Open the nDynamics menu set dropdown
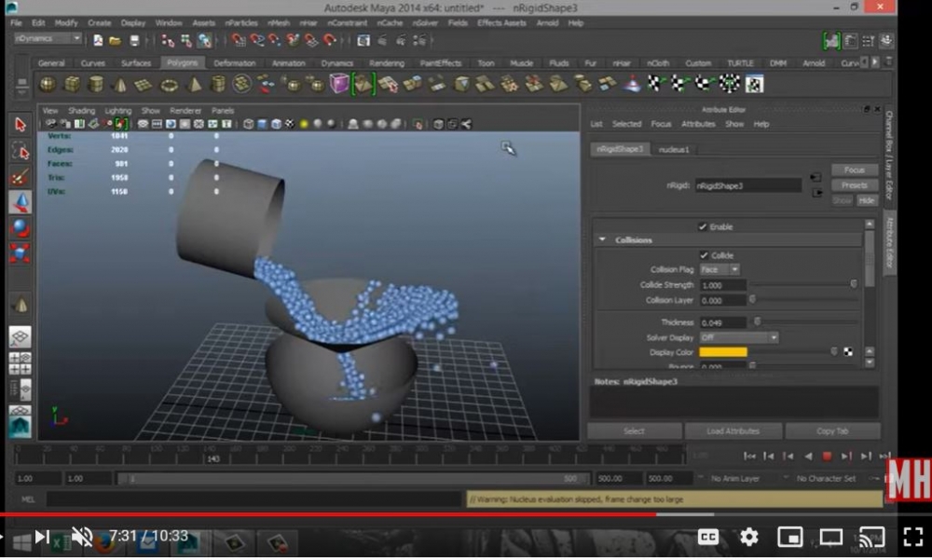Image resolution: width=932 pixels, height=560 pixels. click(48, 38)
